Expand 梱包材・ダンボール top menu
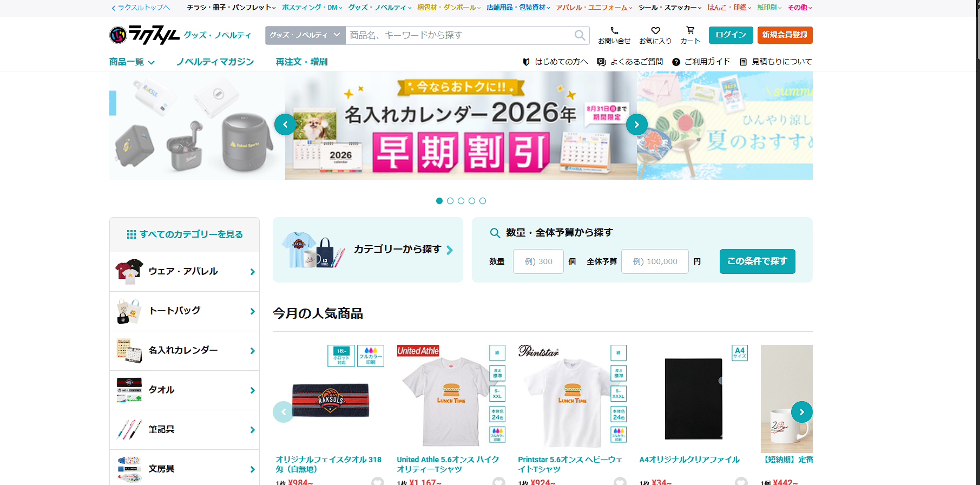 (x=449, y=8)
